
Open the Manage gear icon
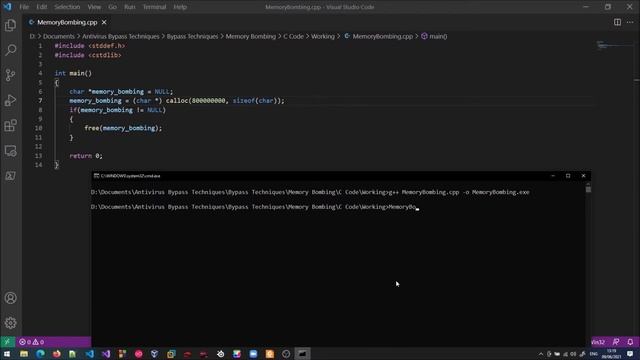[11, 323]
